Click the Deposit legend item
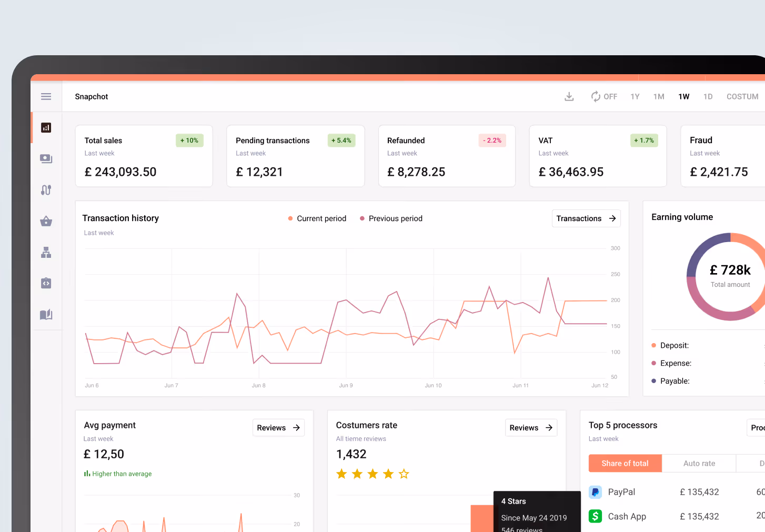 click(670, 345)
